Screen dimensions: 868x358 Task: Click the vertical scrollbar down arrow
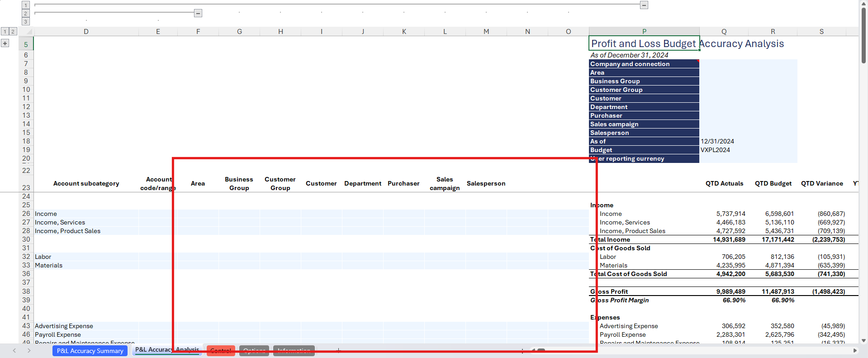tap(863, 340)
